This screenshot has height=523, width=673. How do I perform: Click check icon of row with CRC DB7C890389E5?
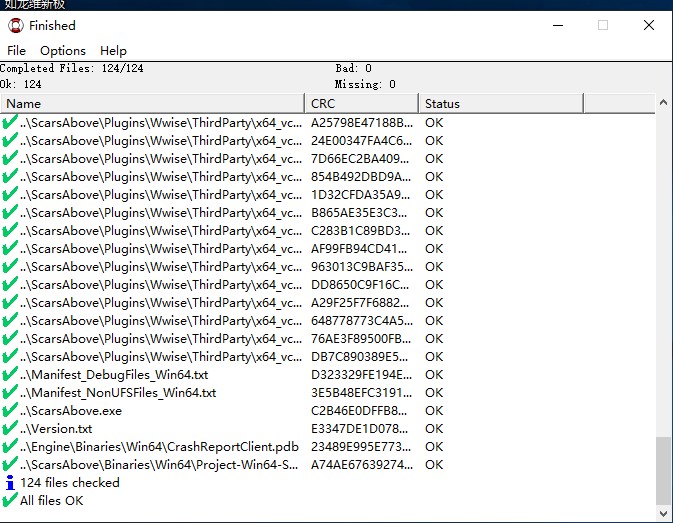click(x=9, y=357)
